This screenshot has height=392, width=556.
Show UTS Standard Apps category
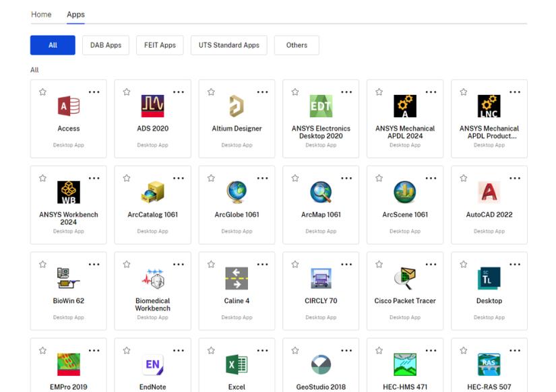tap(228, 45)
